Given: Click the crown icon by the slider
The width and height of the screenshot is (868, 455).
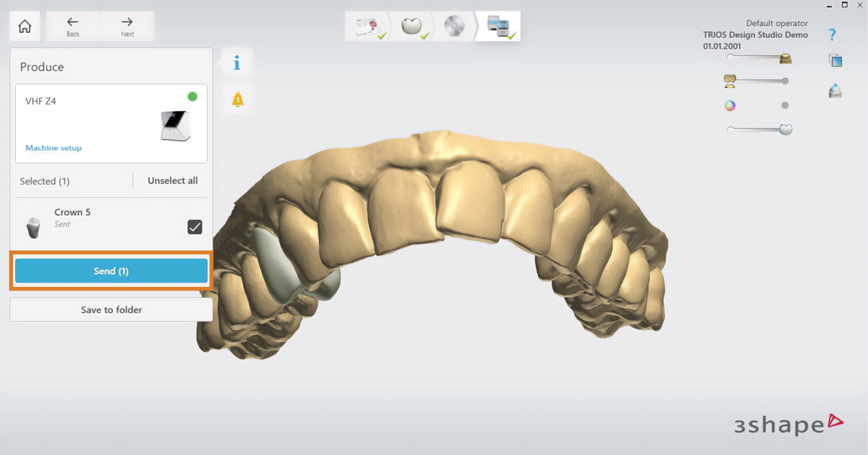Looking at the screenshot, I should point(786,129).
